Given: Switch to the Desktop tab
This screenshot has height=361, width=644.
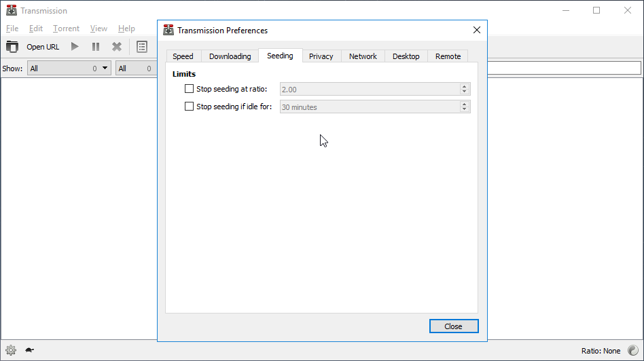Looking at the screenshot, I should (x=406, y=56).
